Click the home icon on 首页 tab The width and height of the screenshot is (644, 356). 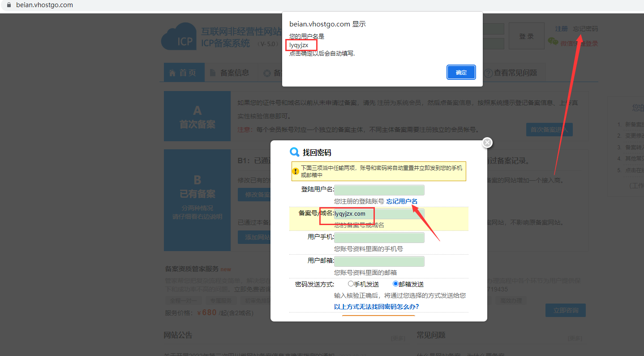pos(172,73)
